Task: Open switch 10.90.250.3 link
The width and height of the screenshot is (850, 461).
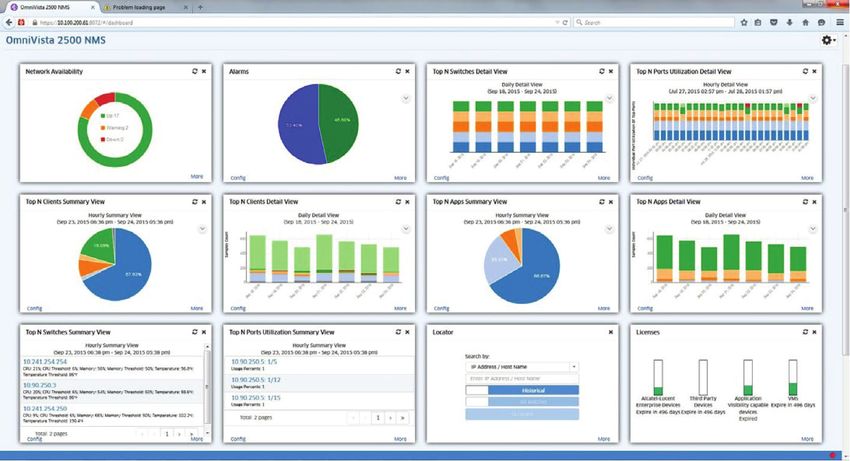Action: tap(40, 385)
